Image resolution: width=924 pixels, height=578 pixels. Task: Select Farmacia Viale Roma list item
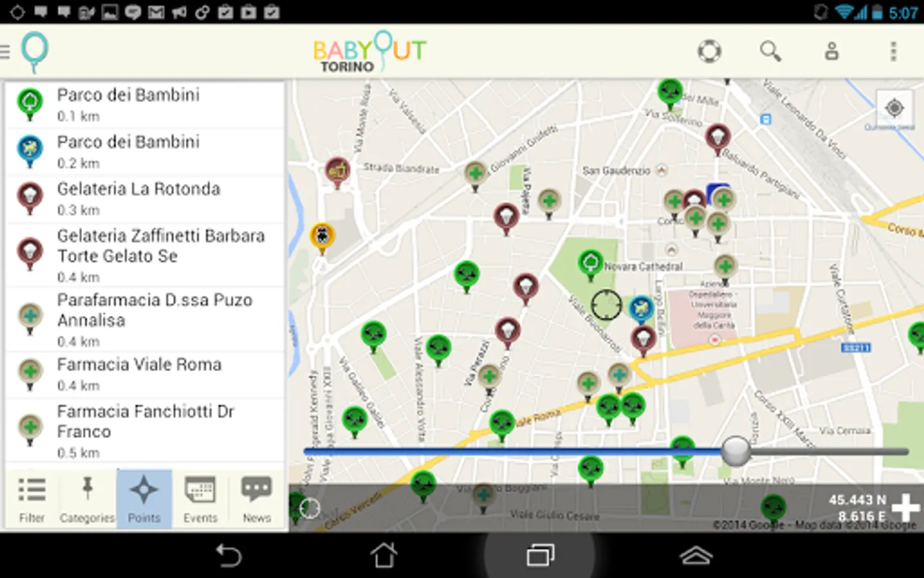pos(145,374)
